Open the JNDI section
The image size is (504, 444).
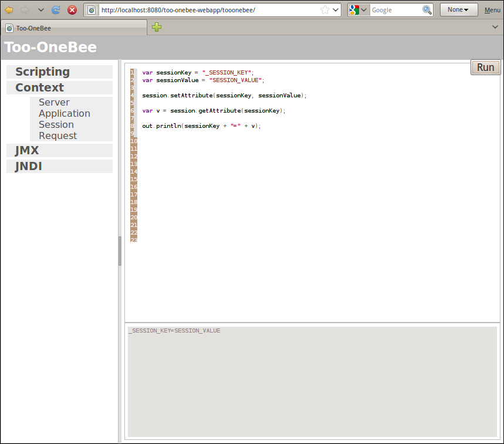click(59, 166)
